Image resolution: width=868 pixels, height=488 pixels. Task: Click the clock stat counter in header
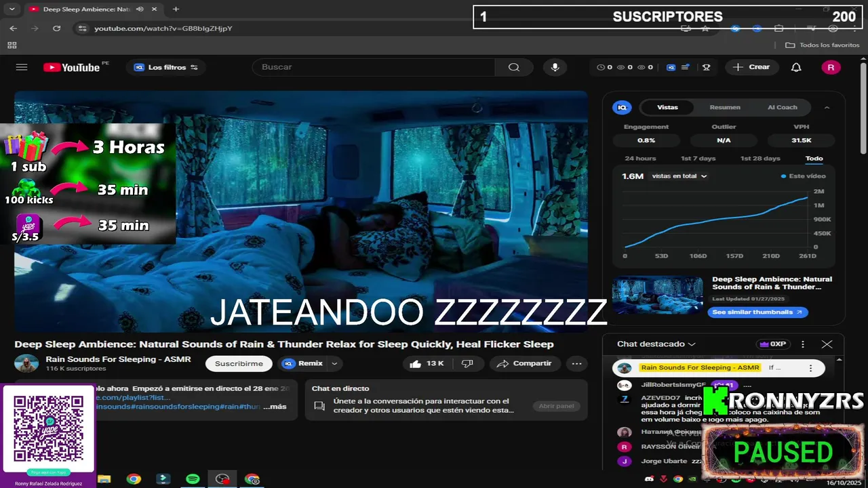(x=604, y=67)
